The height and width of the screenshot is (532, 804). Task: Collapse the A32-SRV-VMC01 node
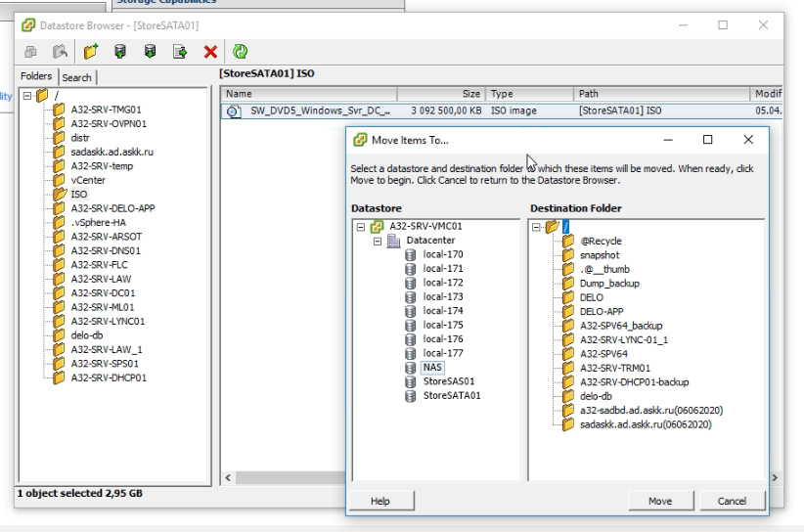pyautogui.click(x=361, y=227)
